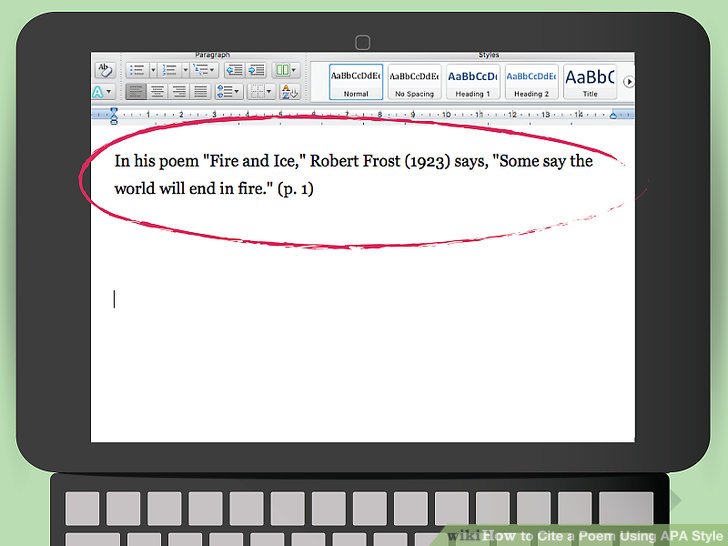Click the words "Robert Frost" in document
The image size is (728, 546).
pos(355,161)
